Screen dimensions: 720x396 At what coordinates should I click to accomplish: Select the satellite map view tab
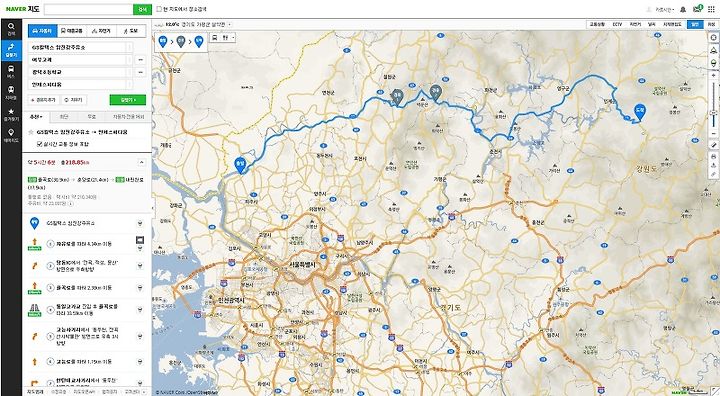click(x=711, y=24)
